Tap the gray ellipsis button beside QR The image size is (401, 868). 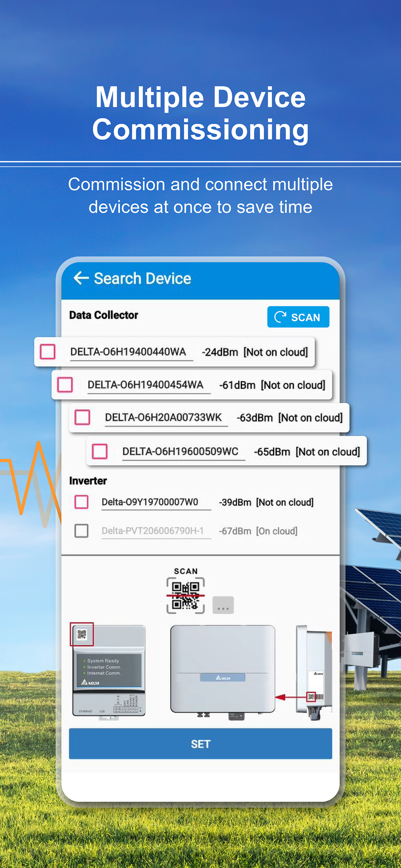point(223,605)
